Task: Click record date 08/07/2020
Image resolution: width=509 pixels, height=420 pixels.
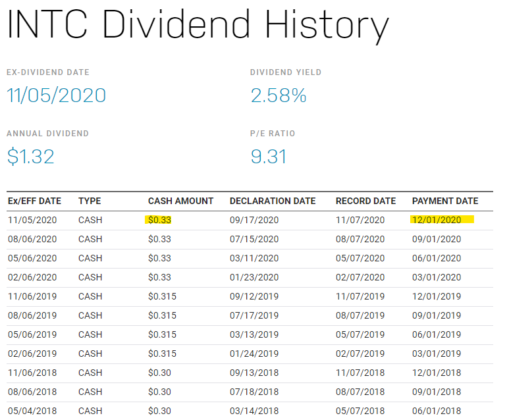Action: [x=360, y=239]
